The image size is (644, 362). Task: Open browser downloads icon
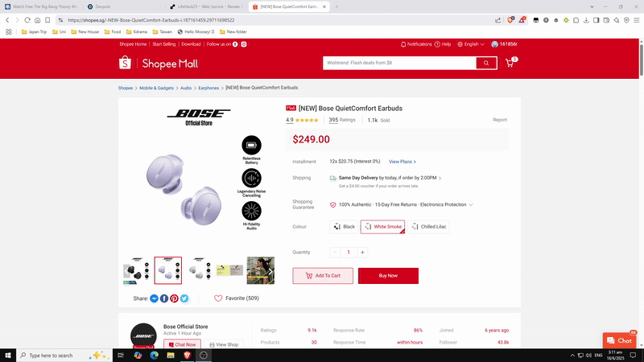click(x=586, y=20)
